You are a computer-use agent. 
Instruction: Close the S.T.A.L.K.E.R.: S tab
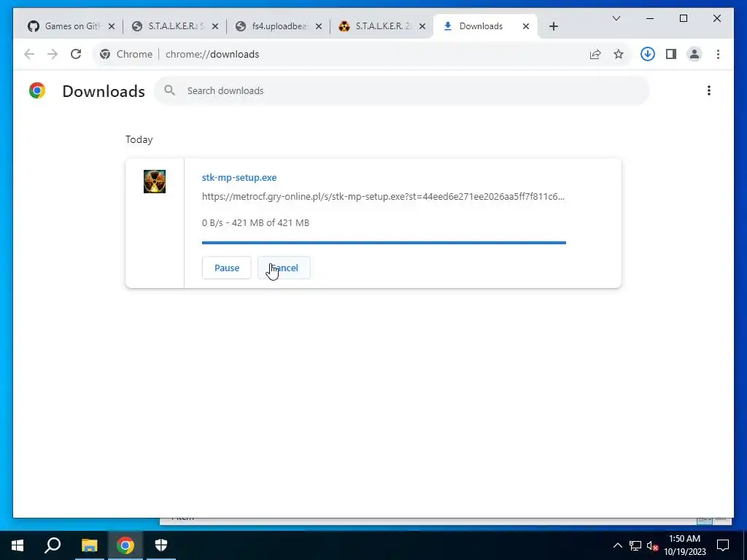click(x=215, y=26)
